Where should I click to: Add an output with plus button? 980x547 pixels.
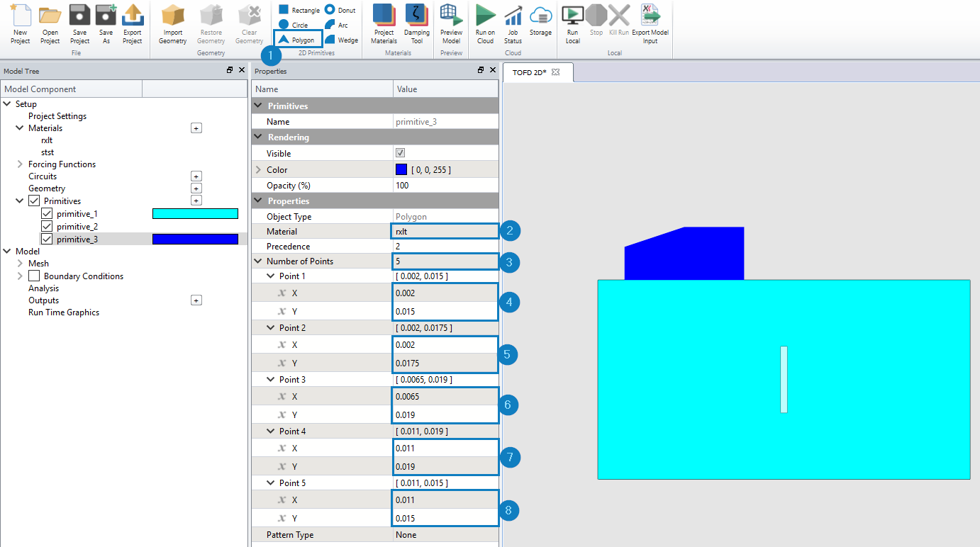click(196, 300)
